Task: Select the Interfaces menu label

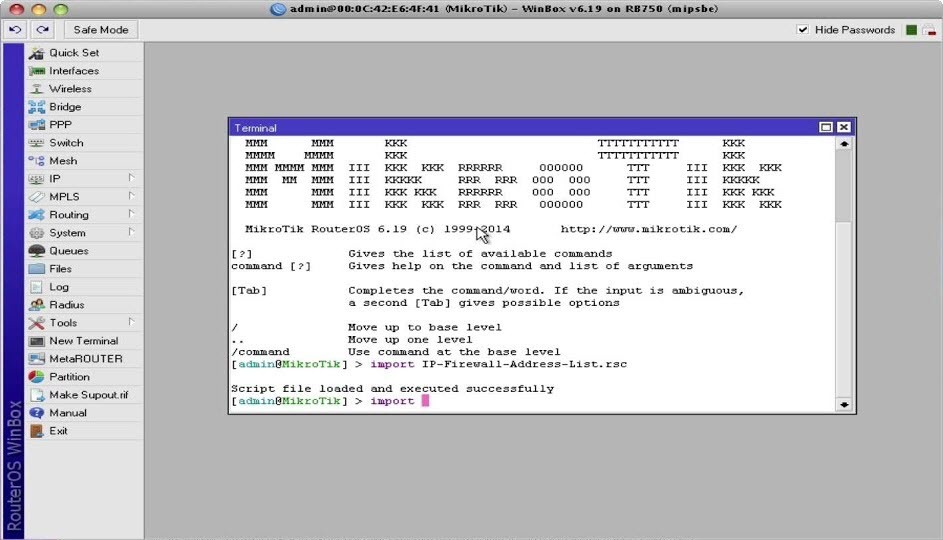Action: (74, 71)
